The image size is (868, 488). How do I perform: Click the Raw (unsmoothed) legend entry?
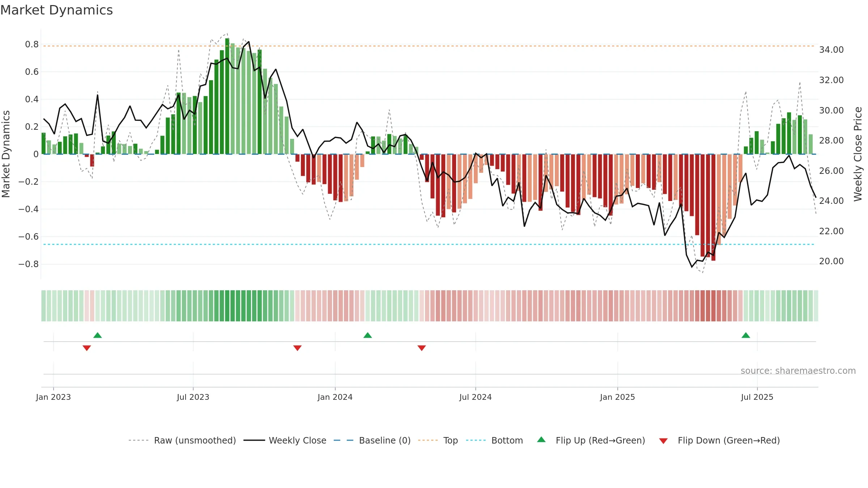[182, 440]
